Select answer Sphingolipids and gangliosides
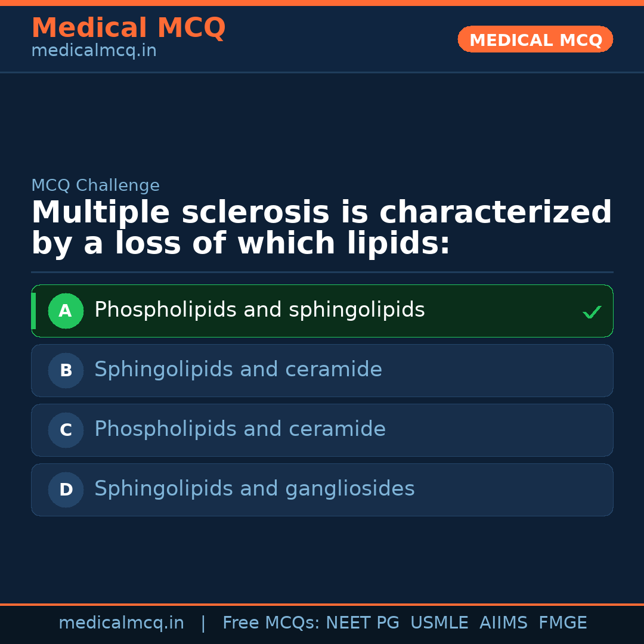The image size is (644, 644). 254,489
